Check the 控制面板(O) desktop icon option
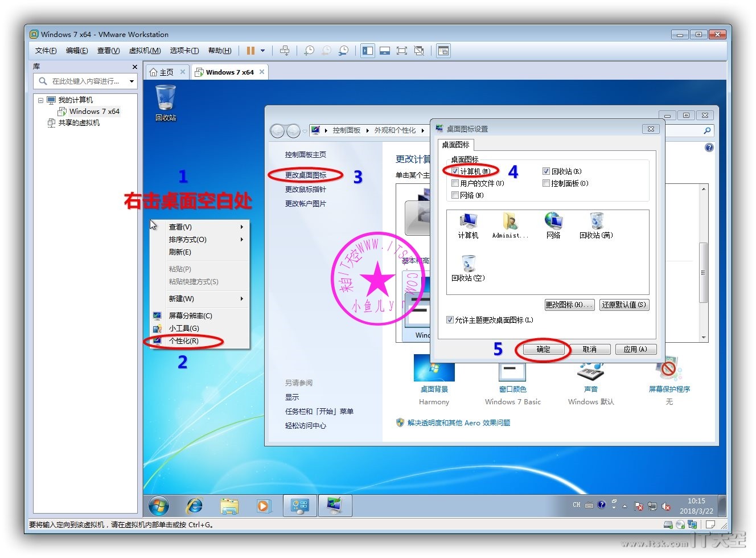 (x=546, y=183)
